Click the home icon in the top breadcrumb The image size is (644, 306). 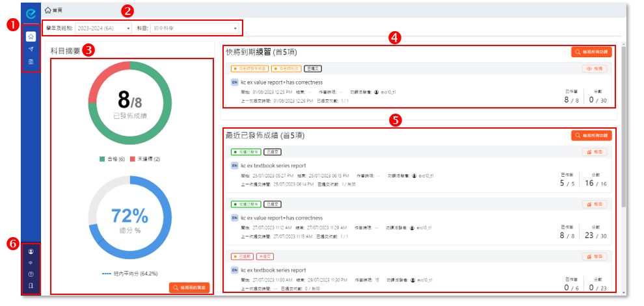pyautogui.click(x=48, y=11)
